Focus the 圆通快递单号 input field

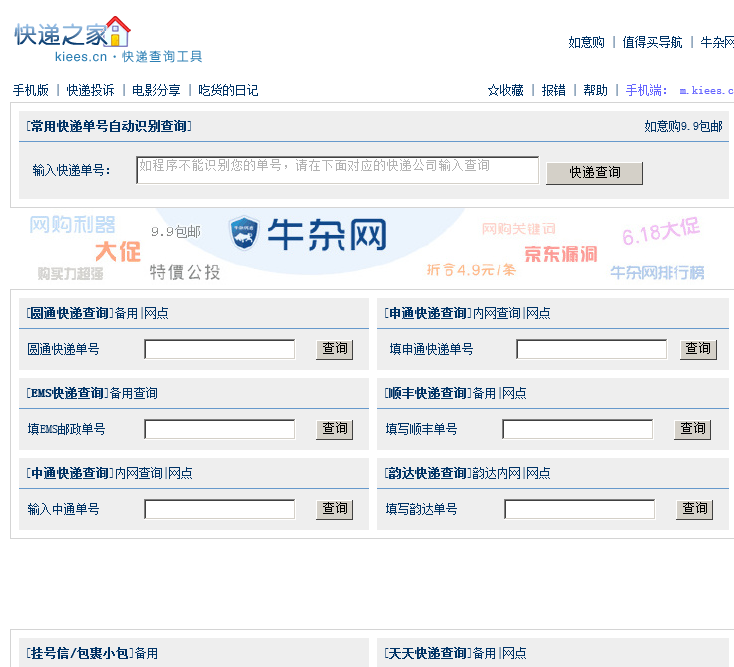click(x=220, y=349)
